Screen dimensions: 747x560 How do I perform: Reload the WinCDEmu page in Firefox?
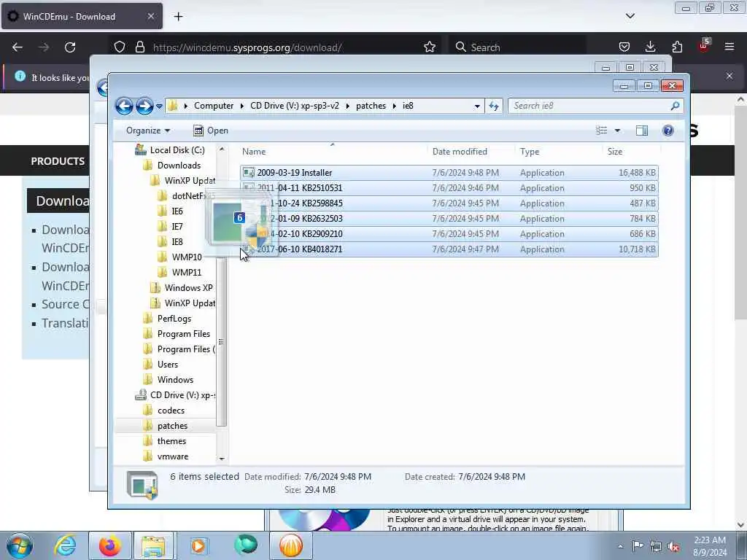coord(70,47)
